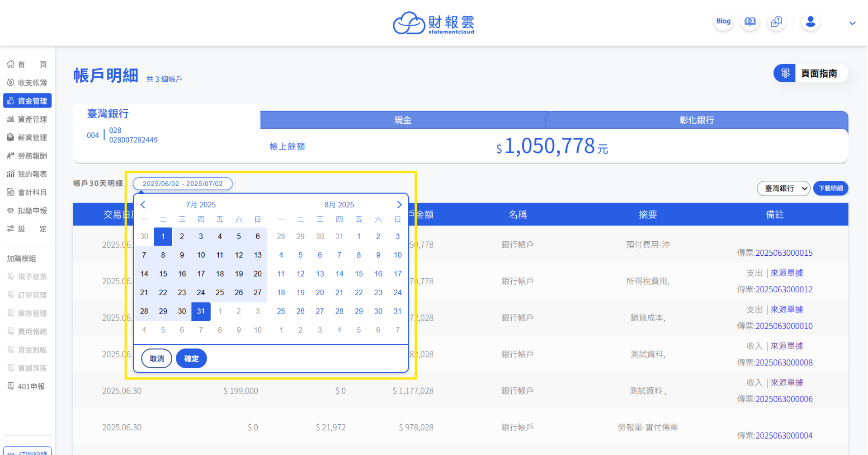The image size is (868, 455).
Task: Select July 1 in the calendar
Action: click(163, 236)
